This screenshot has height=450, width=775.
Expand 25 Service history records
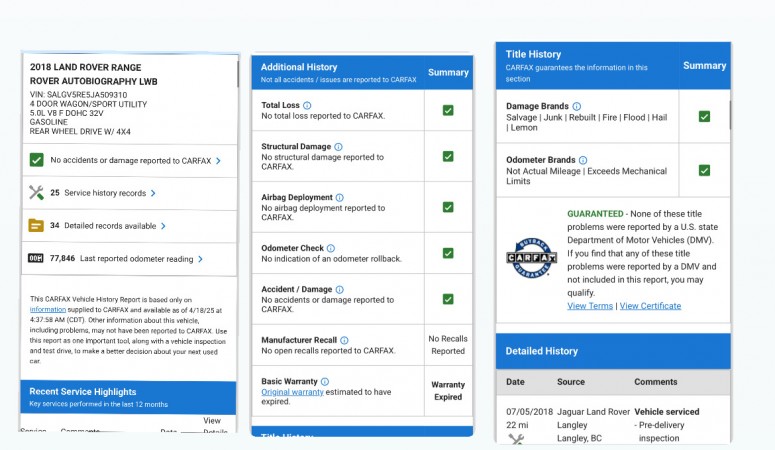(x=103, y=193)
